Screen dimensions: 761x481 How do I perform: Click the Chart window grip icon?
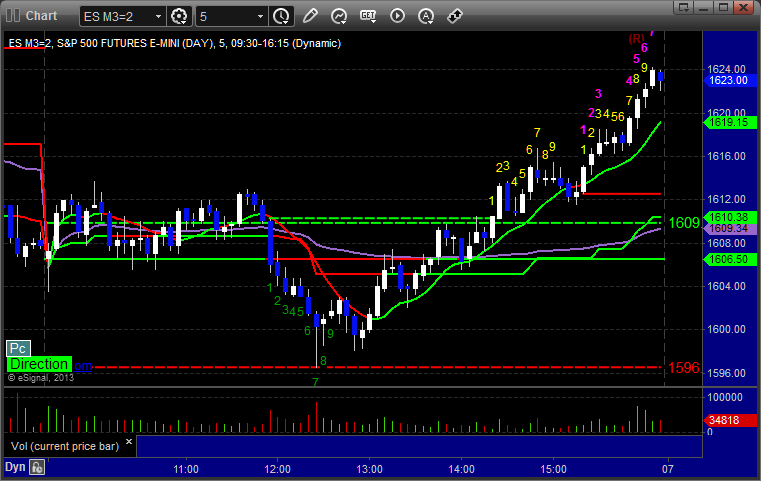tap(13, 16)
